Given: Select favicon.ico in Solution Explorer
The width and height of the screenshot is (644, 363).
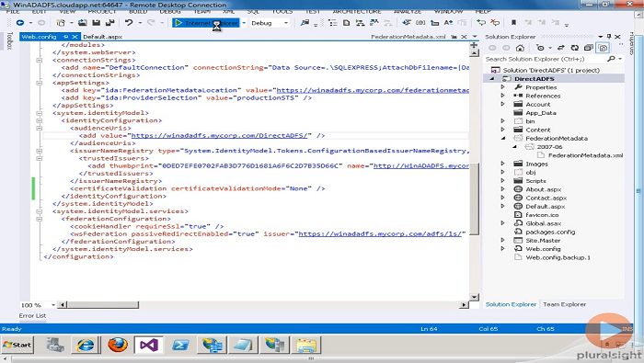Looking at the screenshot, I should click(542, 214).
